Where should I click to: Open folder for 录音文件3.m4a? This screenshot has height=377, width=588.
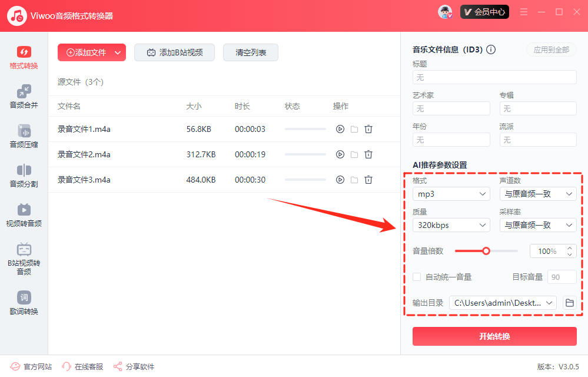tap(354, 180)
